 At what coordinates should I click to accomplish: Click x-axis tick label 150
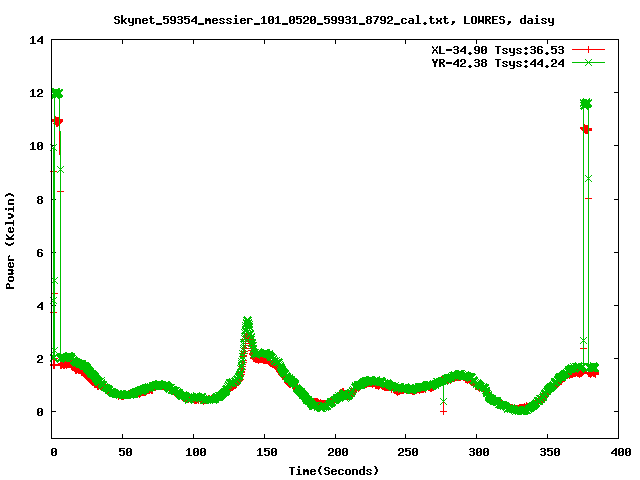tap(267, 452)
